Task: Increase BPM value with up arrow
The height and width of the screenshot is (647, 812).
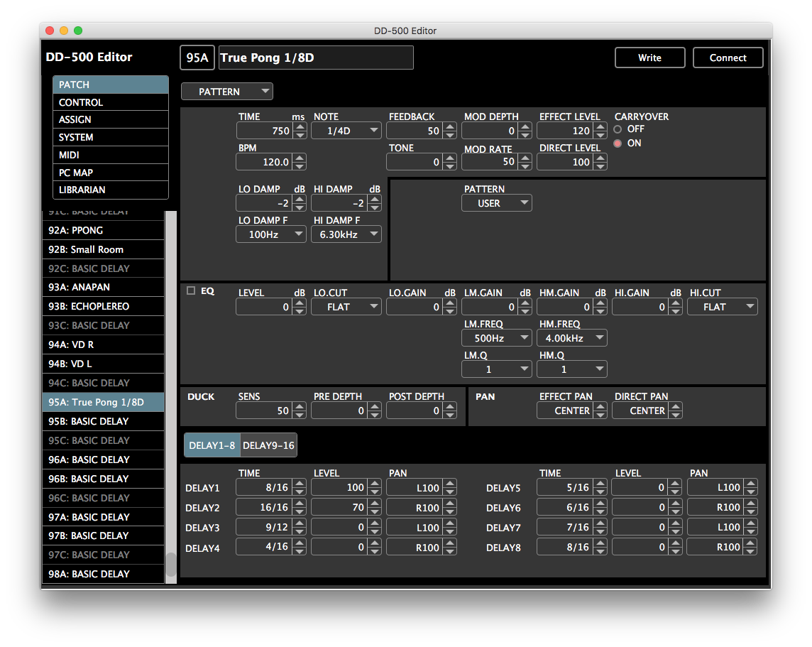Action: click(300, 158)
